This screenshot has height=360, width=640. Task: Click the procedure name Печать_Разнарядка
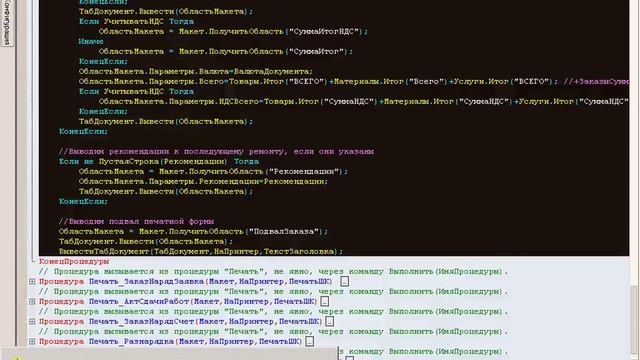click(x=131, y=342)
